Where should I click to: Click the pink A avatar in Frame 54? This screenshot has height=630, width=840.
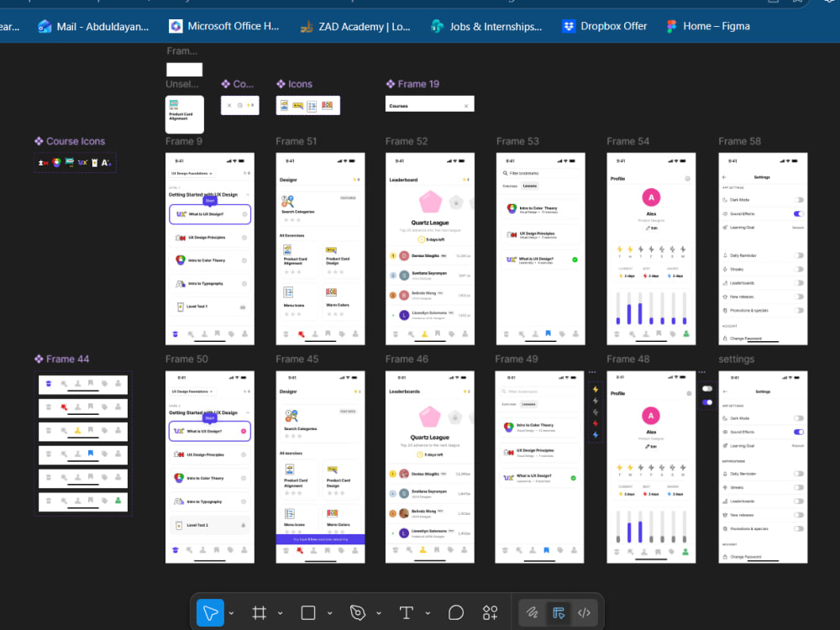tap(651, 197)
